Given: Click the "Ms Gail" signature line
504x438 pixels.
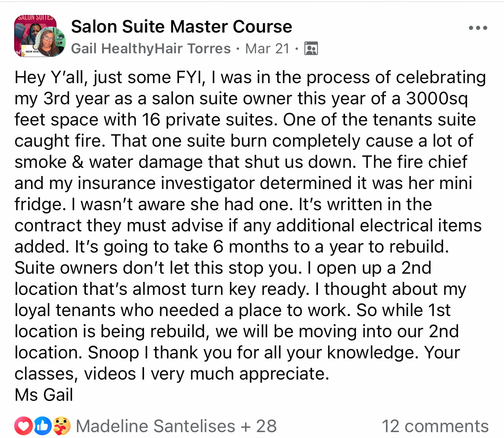Looking at the screenshot, I should tap(44, 394).
